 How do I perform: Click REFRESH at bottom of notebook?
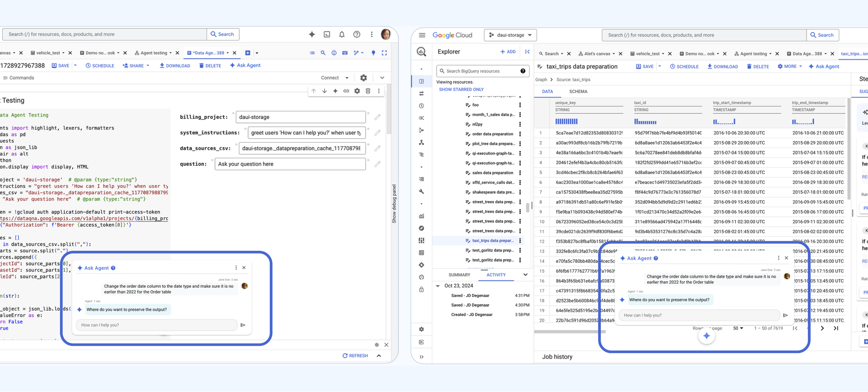[x=355, y=356]
